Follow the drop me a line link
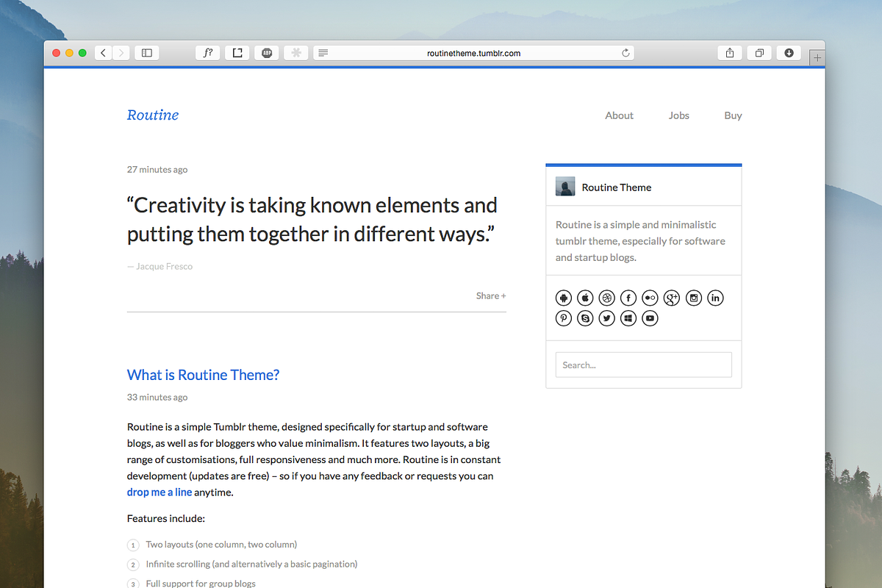 pos(159,492)
